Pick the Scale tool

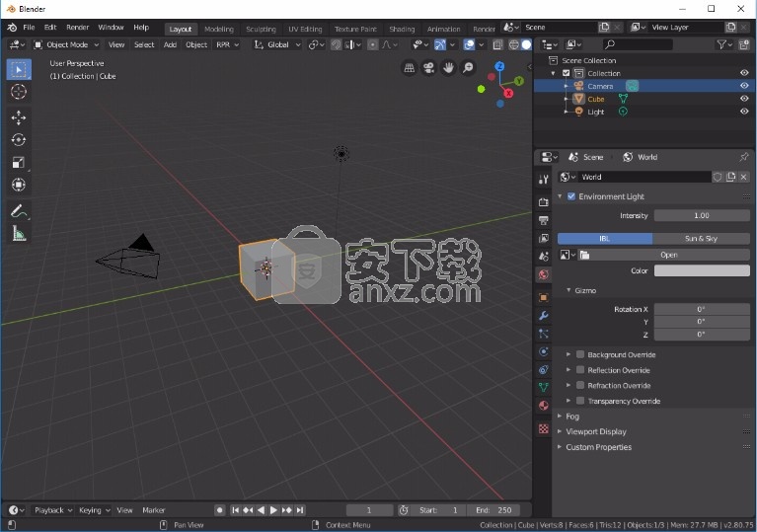point(19,162)
